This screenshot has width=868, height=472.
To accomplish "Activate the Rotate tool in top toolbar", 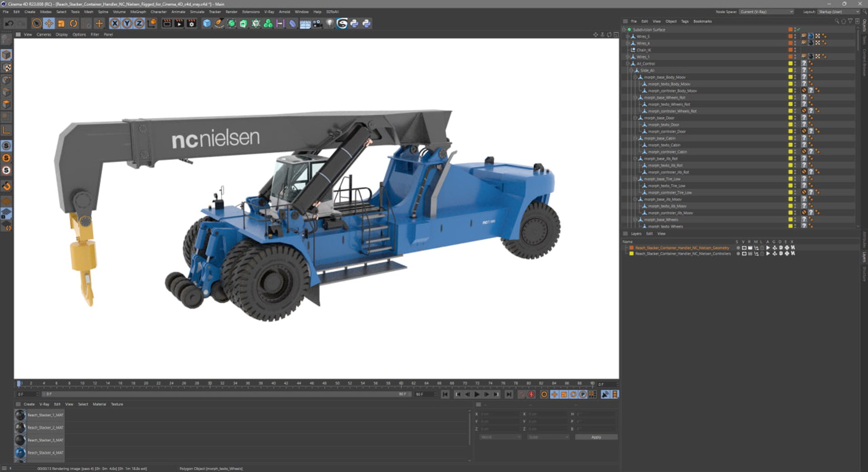I will 73,24.
